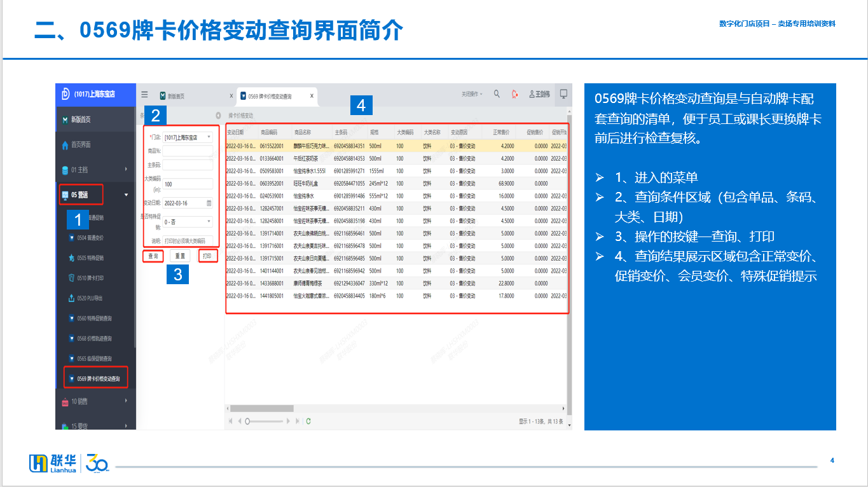Click the (1017)上海东宝店 store logo icon
Viewport: 868px width, 487px height.
pyautogui.click(x=65, y=93)
